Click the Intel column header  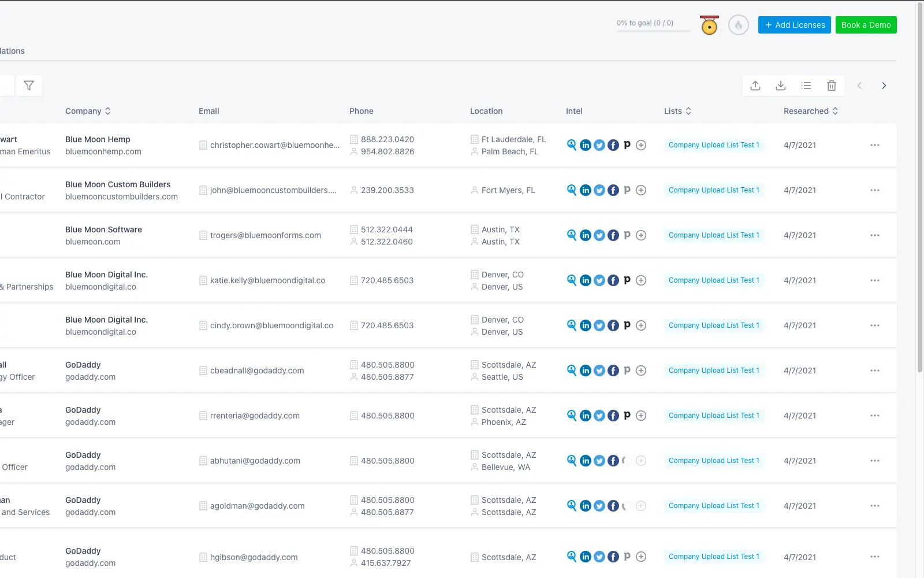(574, 111)
